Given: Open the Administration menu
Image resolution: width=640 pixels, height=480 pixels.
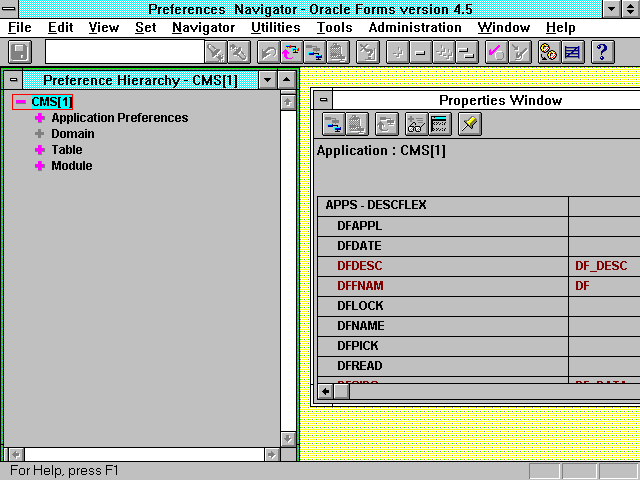Looking at the screenshot, I should pos(414,28).
